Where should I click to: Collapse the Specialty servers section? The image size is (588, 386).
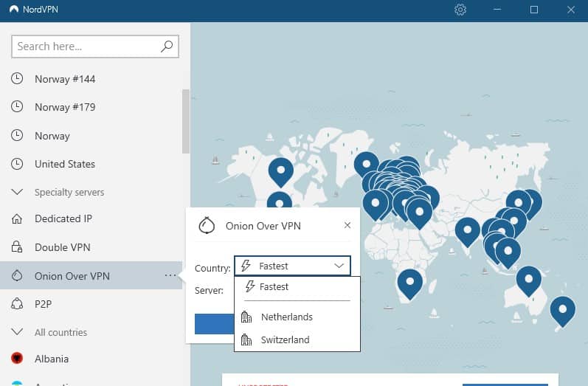(17, 192)
